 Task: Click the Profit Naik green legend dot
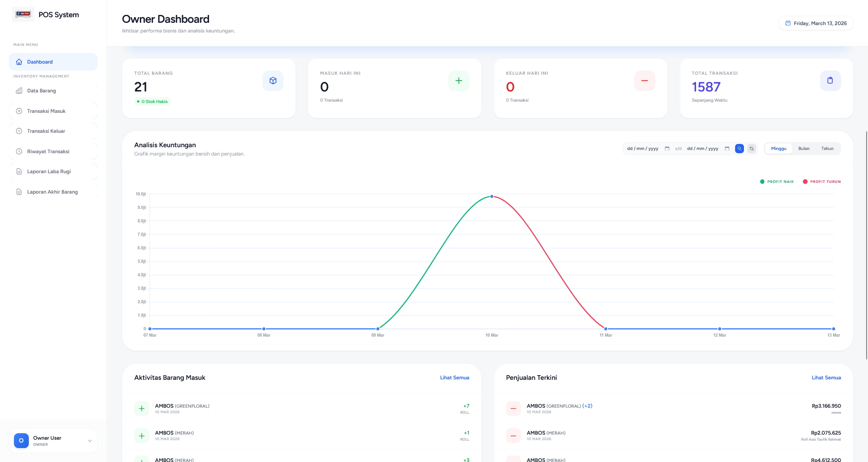762,182
